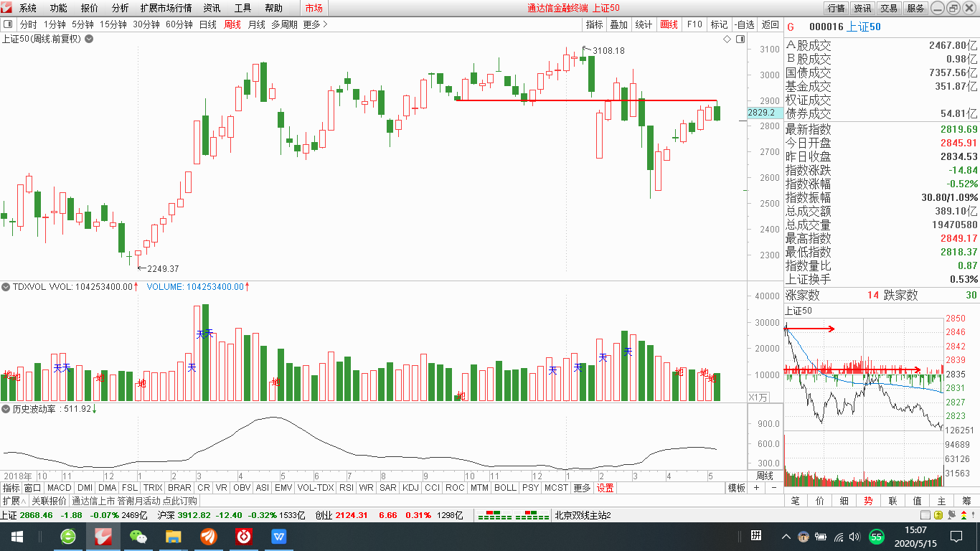The width and height of the screenshot is (980, 551).
Task: Click the G flag next to 000016
Action: (791, 27)
